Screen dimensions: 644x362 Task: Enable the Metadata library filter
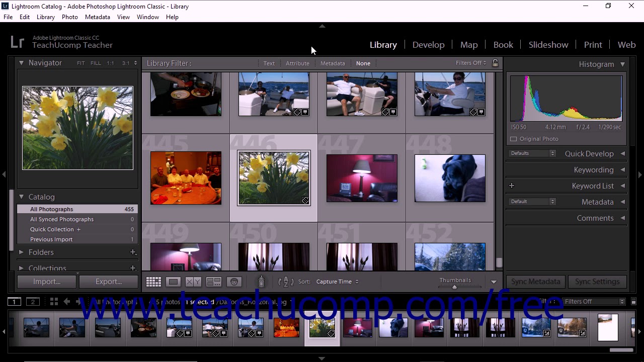(333, 63)
